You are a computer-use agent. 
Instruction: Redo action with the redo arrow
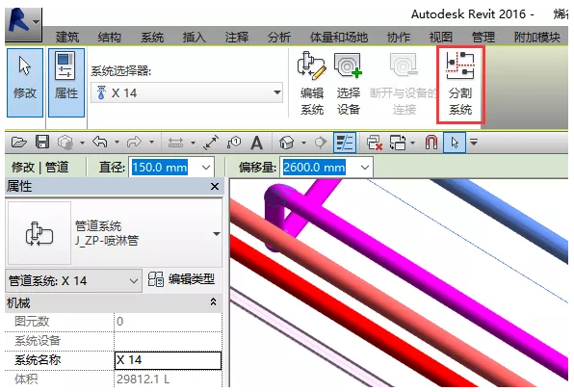click(x=134, y=142)
